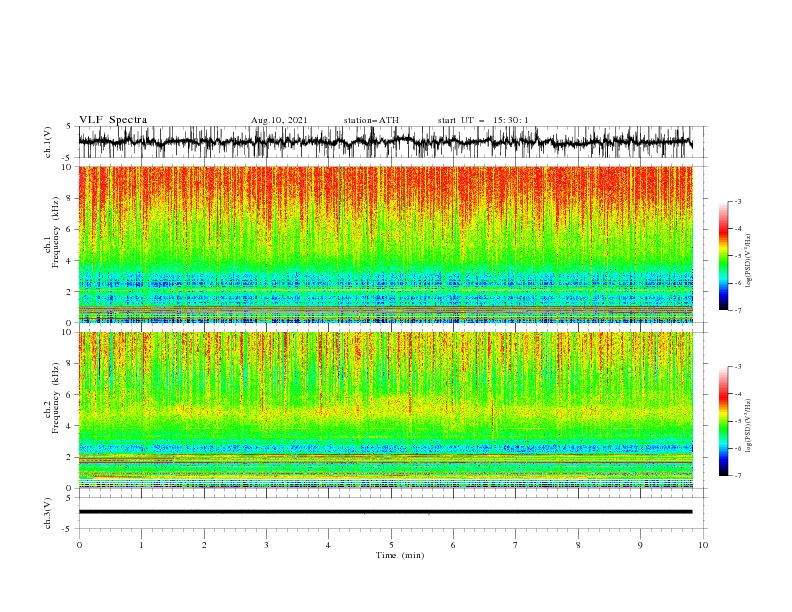Click the '5' tick of ch.1(V) axis
792x612 pixels.
point(68,127)
